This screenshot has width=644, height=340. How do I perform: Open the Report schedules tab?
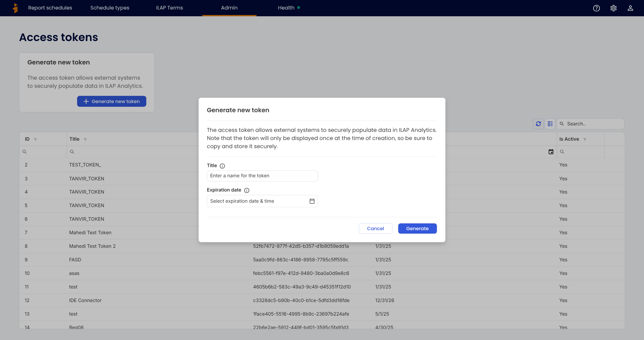50,8
